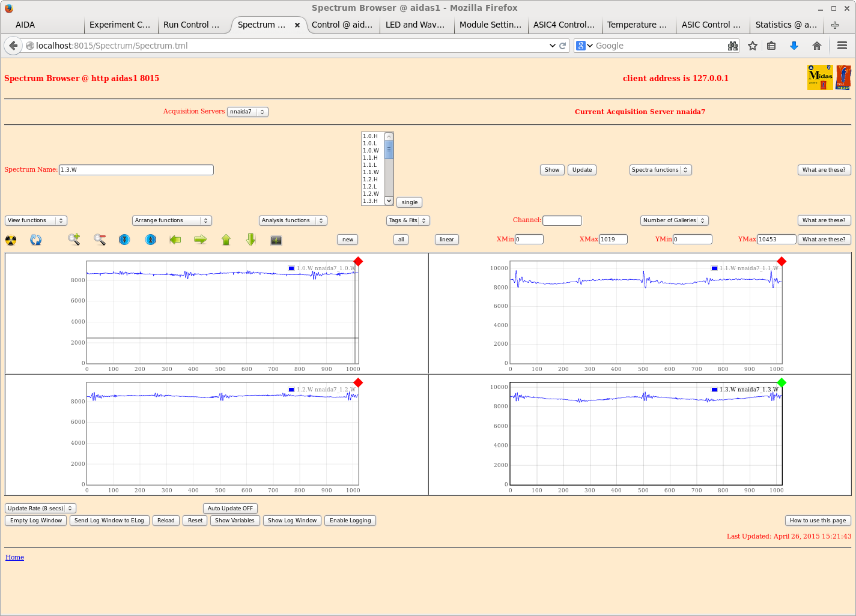The image size is (856, 616).
Task: Click the browser back arrow button
Action: tap(13, 46)
